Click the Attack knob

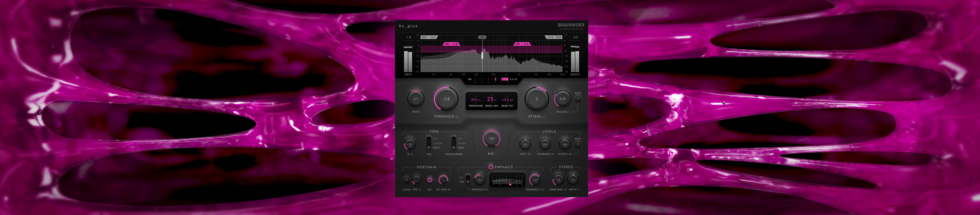[536, 99]
